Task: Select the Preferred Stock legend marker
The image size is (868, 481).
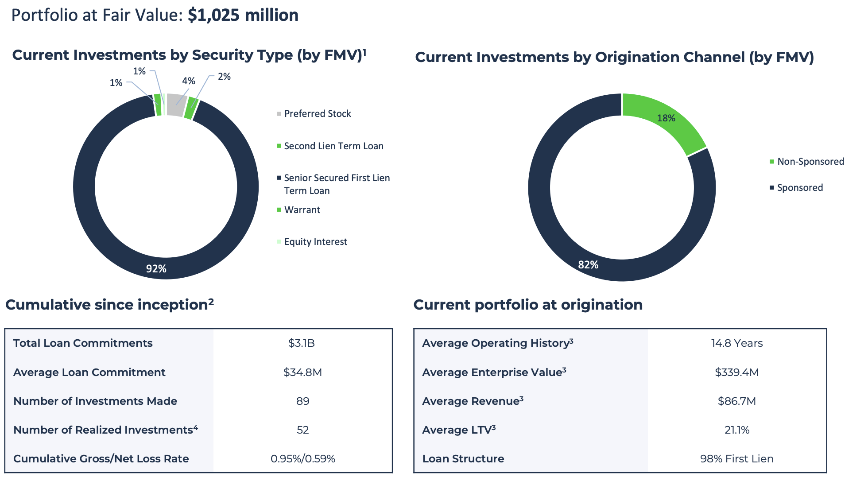Action: click(279, 114)
